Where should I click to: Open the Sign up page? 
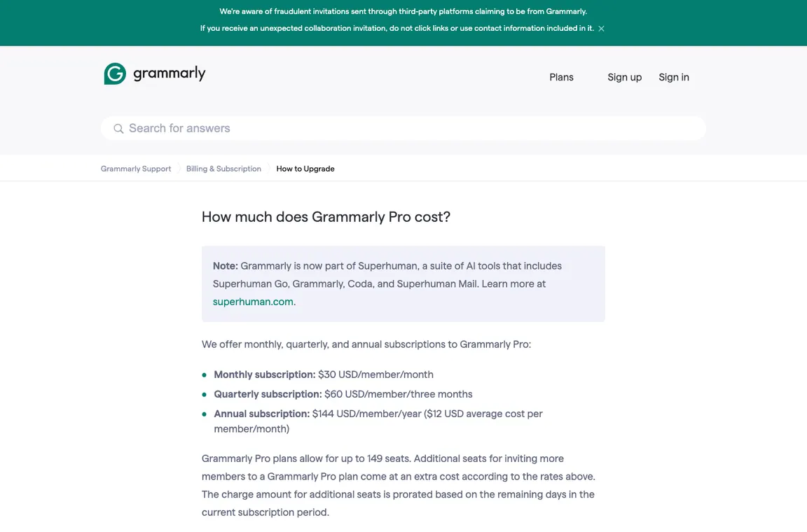(624, 77)
